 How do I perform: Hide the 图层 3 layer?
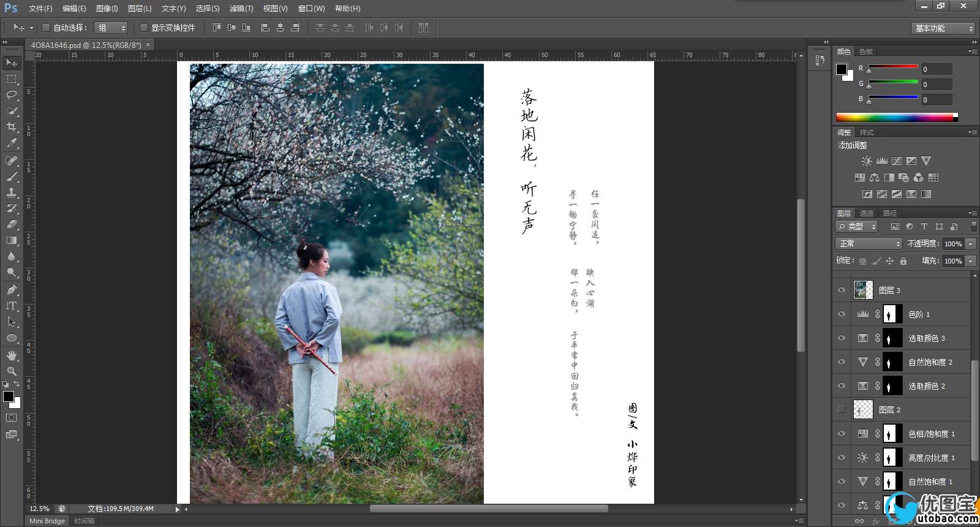(842, 290)
